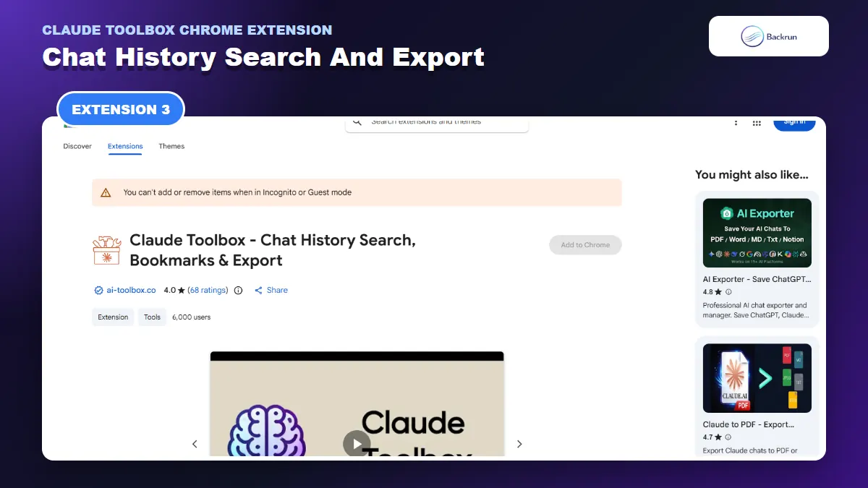Open the ai-toolbox.co publisher link
868x488 pixels.
(x=131, y=290)
